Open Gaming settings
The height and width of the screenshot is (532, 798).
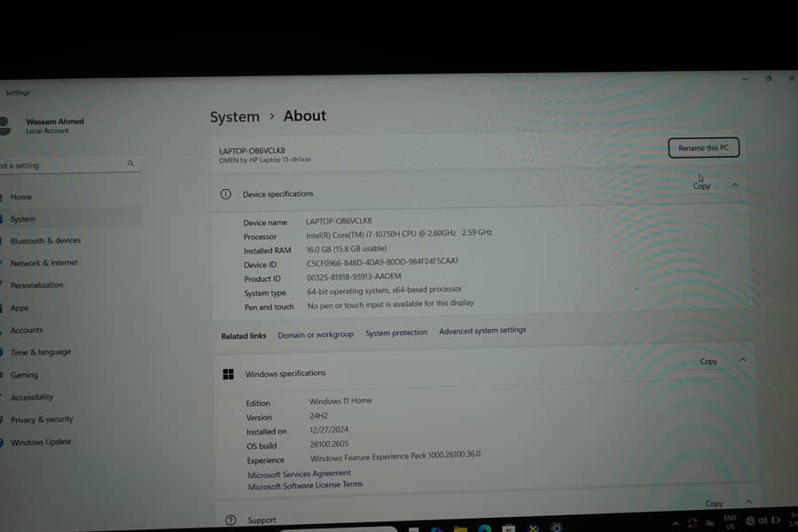24,375
